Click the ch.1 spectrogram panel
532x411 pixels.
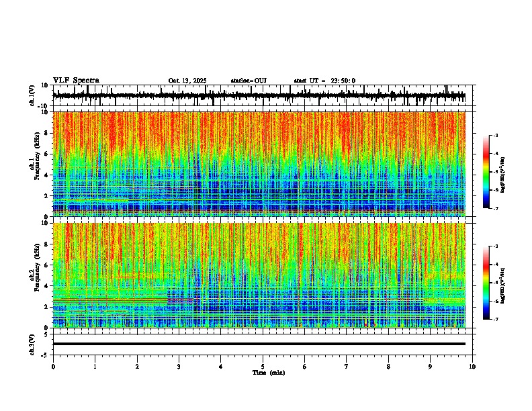pos(259,164)
